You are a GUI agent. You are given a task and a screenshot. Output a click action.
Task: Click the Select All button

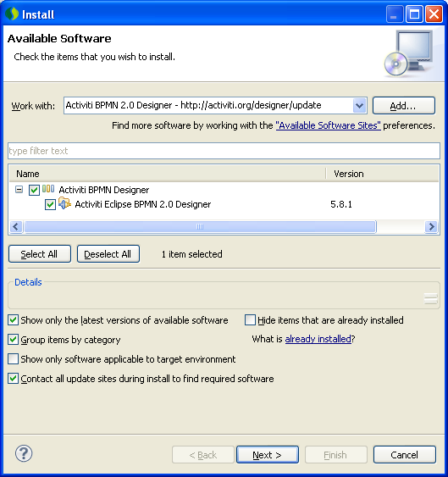(x=40, y=253)
